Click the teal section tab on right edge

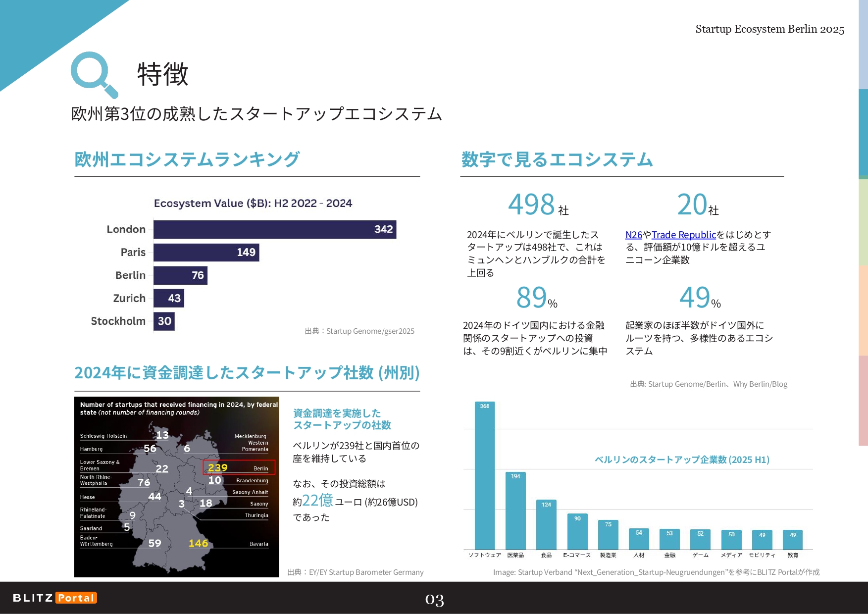pos(863,133)
